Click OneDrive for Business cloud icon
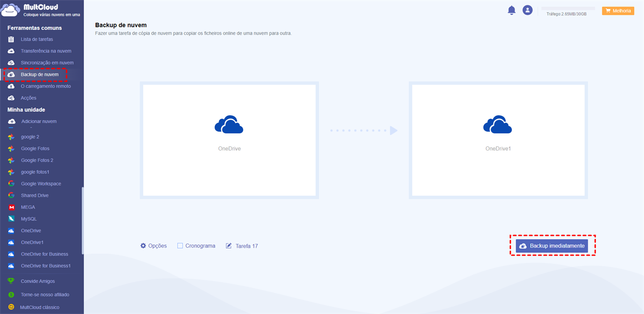The image size is (644, 314). point(11,254)
